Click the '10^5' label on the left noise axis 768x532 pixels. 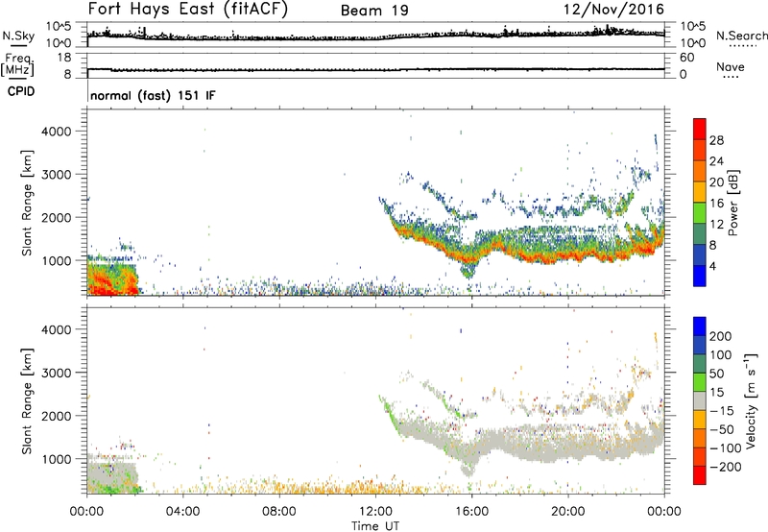coord(59,27)
